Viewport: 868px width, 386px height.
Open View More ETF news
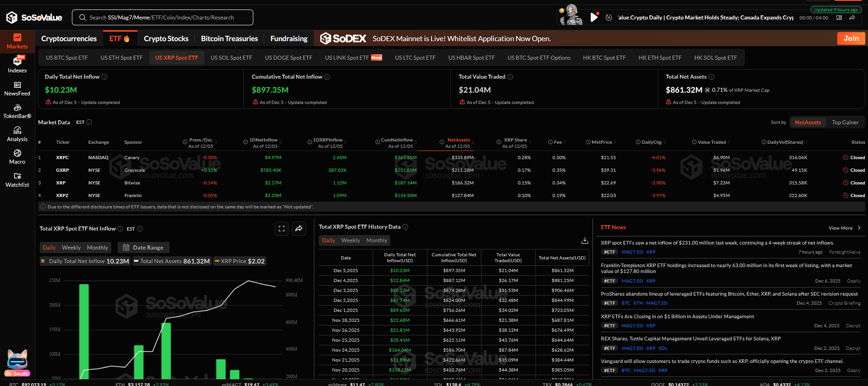pyautogui.click(x=844, y=228)
